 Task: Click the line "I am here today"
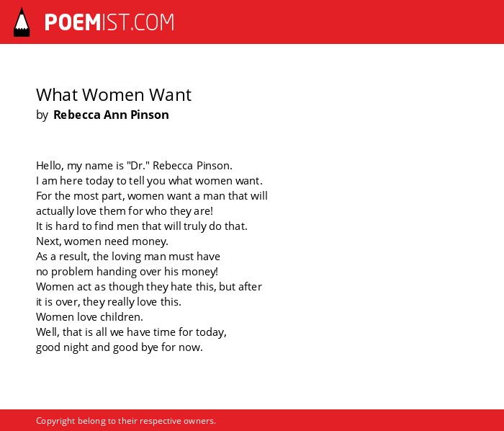[x=149, y=181]
